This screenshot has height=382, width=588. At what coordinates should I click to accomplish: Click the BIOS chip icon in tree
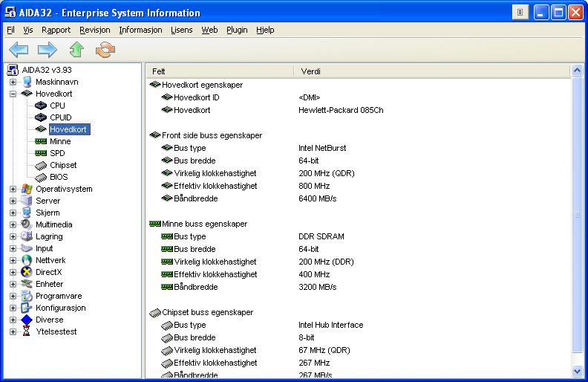pos(41,178)
